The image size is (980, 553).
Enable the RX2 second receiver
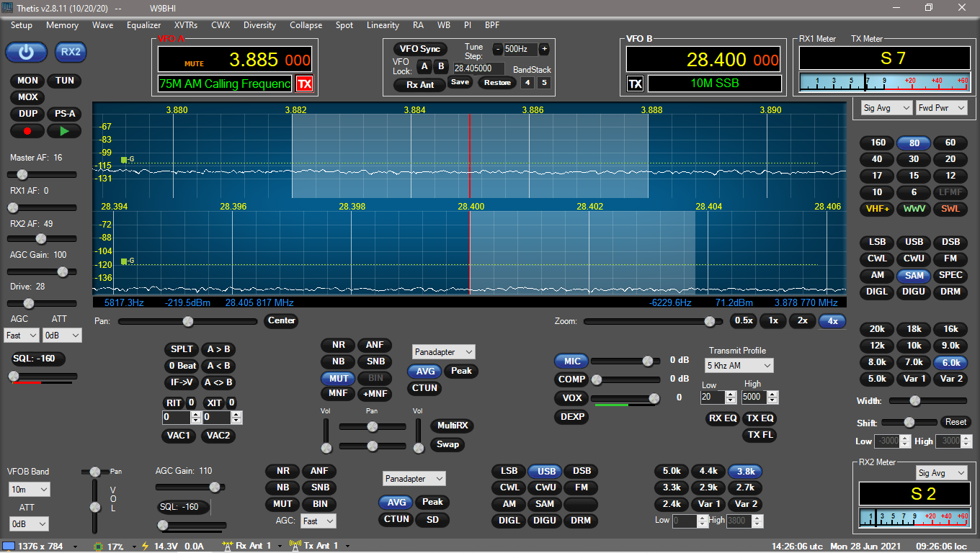[71, 52]
